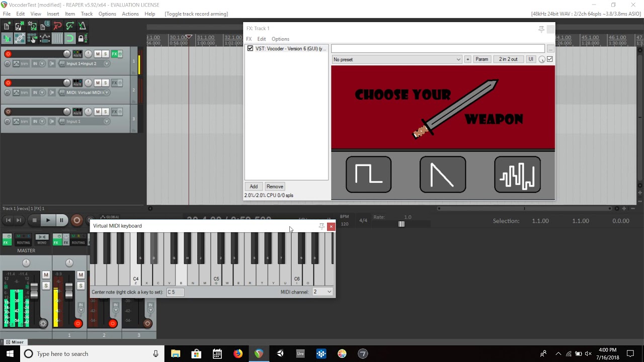
Task: Adjust mixer track 1 volume fader
Action: click(69, 291)
